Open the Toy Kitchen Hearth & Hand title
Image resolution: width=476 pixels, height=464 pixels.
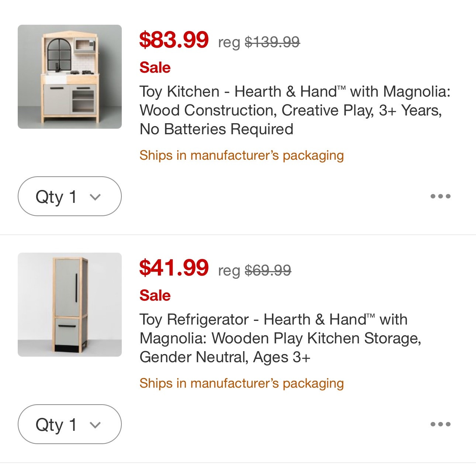tap(294, 110)
